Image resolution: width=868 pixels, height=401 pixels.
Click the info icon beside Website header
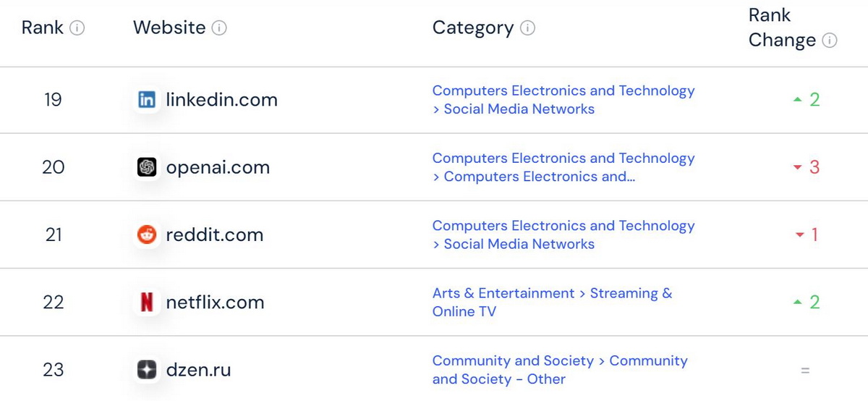[x=220, y=28]
